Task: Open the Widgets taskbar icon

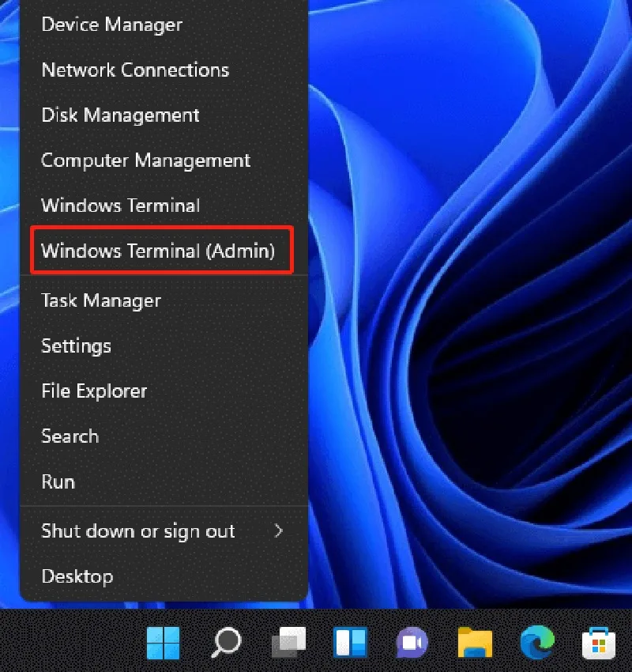Action: click(x=350, y=643)
